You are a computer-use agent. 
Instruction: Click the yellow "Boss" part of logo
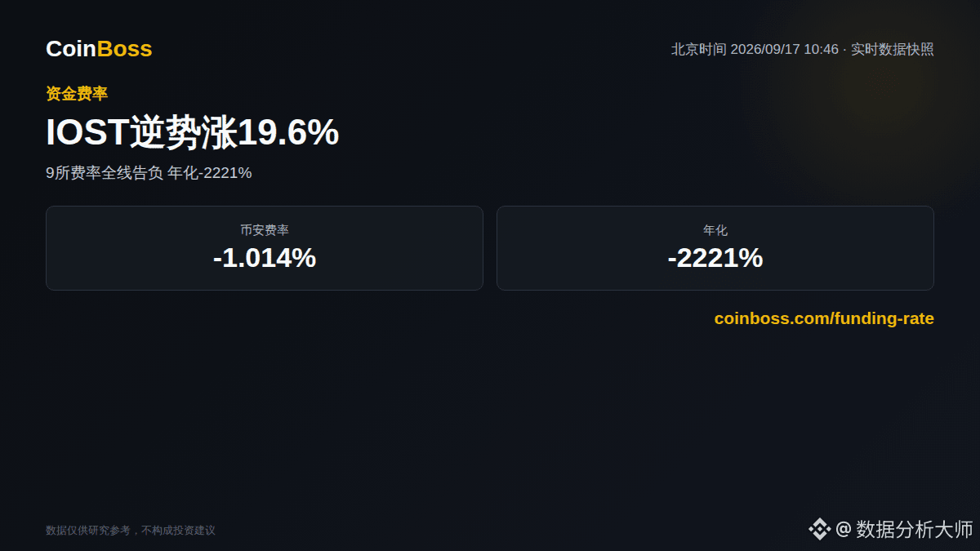coord(125,49)
